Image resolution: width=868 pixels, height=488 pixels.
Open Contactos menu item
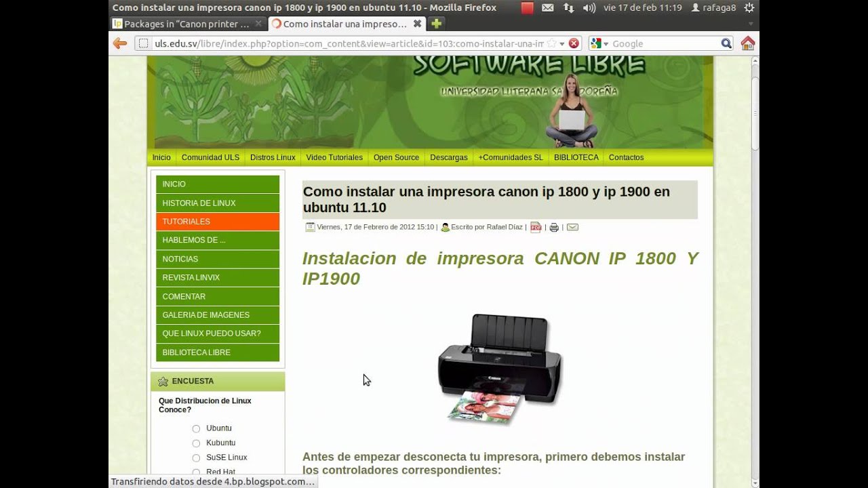point(626,157)
